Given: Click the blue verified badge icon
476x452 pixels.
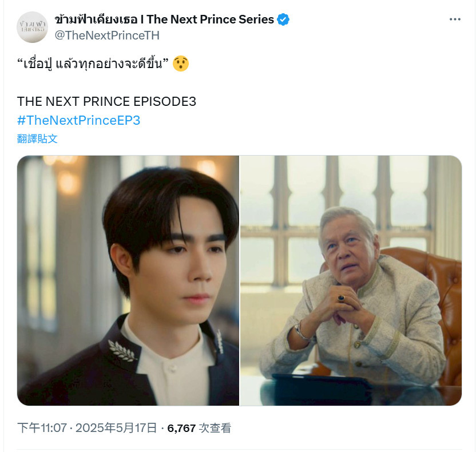Looking at the screenshot, I should click(283, 19).
